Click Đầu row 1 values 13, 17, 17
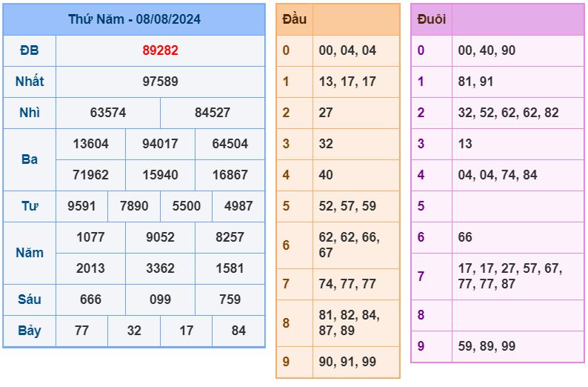Image resolution: width=588 pixels, height=387 pixels. (x=347, y=82)
